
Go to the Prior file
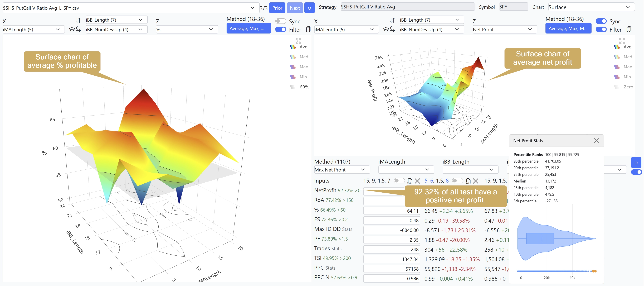point(277,8)
